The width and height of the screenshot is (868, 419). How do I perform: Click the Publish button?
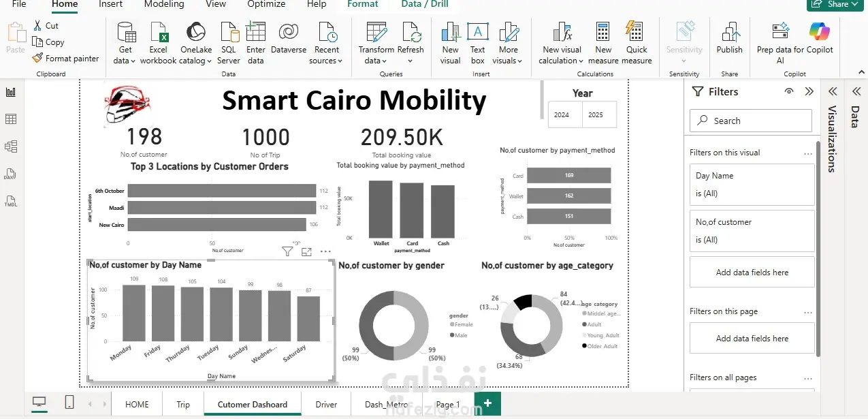(730, 38)
